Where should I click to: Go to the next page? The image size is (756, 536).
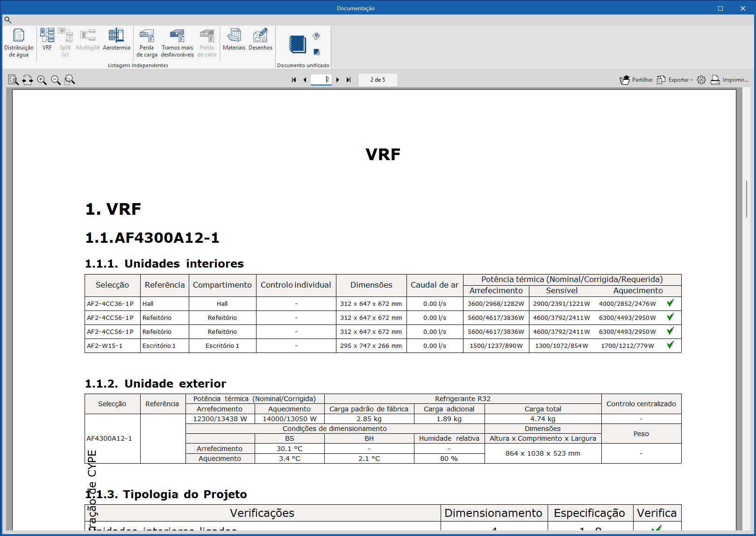tap(338, 80)
